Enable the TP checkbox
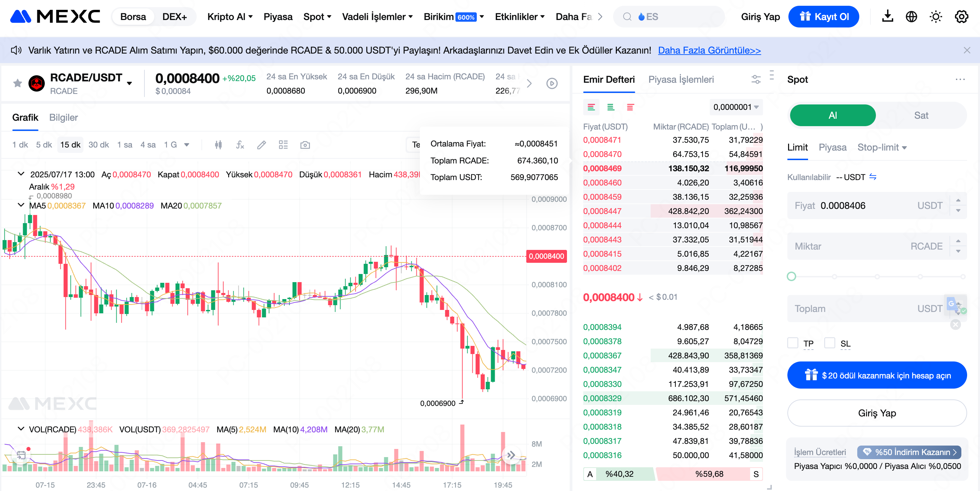 point(793,343)
